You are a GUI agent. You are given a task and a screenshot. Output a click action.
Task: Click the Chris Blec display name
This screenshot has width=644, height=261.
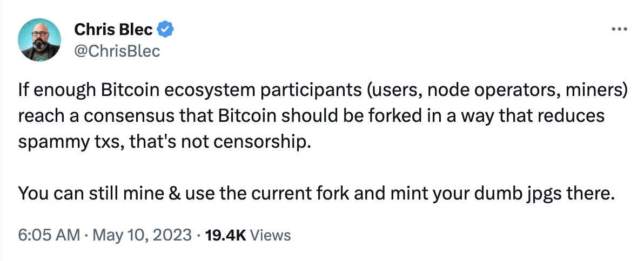(114, 30)
